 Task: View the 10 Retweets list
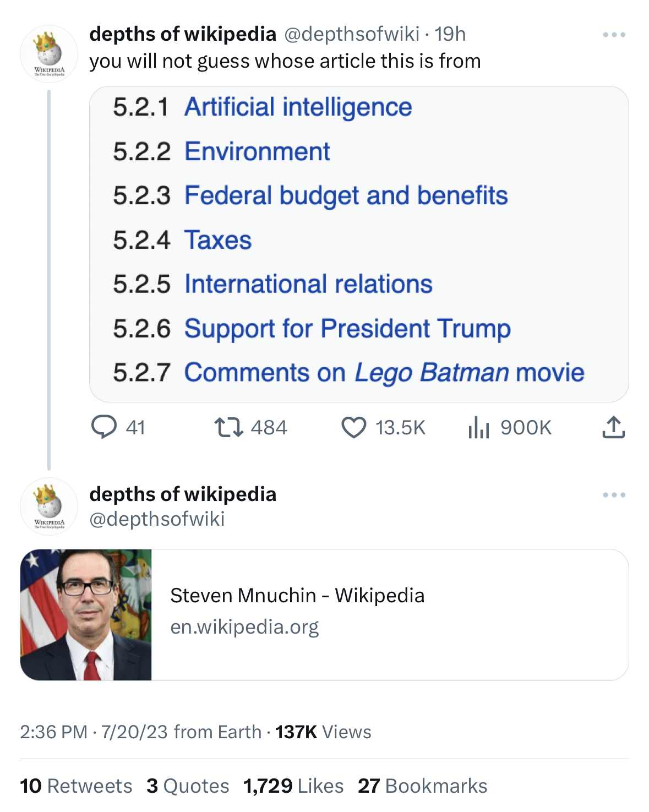tap(76, 786)
